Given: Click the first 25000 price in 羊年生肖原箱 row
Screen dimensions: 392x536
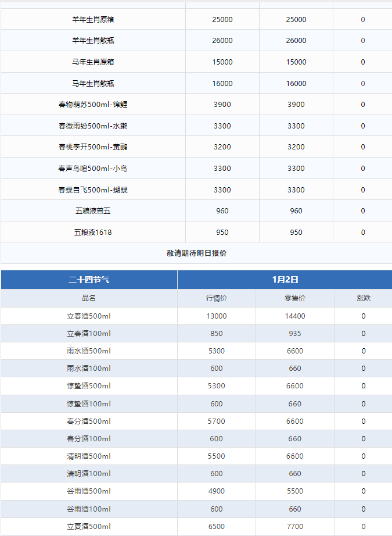Looking at the screenshot, I should point(222,20).
